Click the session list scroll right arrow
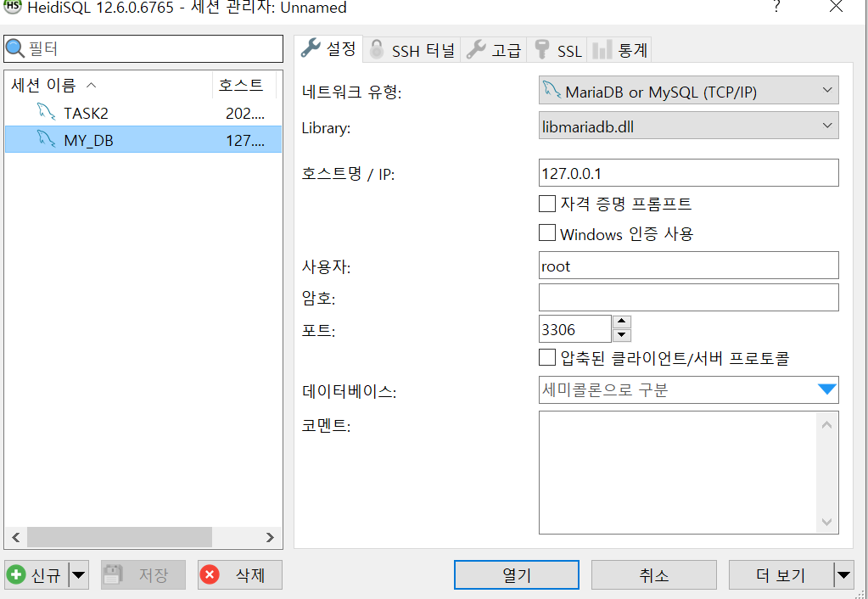The image size is (868, 599). [270, 536]
